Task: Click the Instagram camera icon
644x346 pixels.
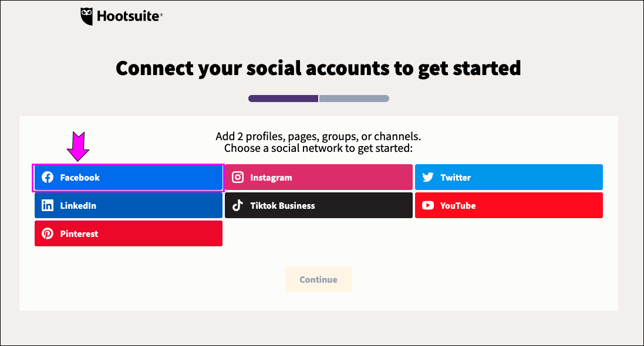Action: pos(238,178)
